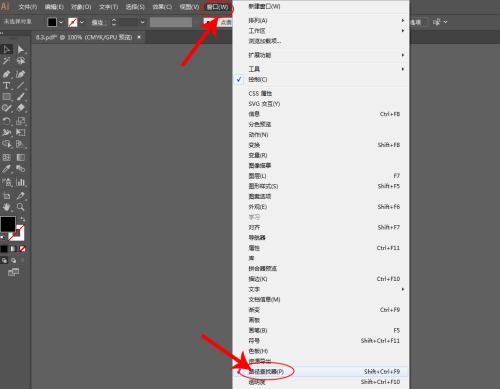The width and height of the screenshot is (500, 389).
Task: Set paint mode to Color
Action: (4, 249)
